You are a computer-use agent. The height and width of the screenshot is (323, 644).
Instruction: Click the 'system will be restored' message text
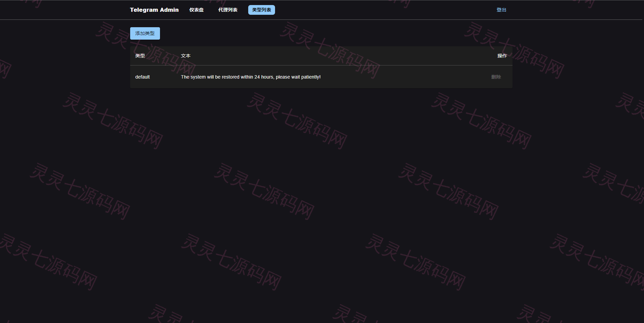(251, 77)
